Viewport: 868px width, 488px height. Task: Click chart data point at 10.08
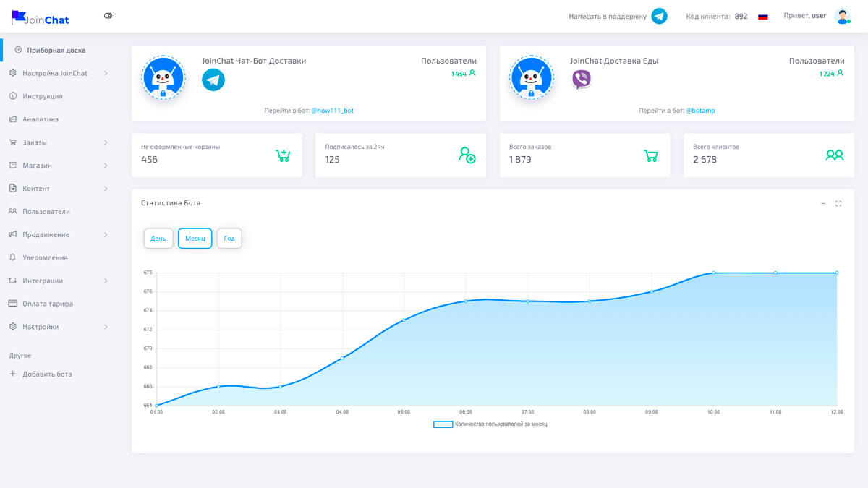713,273
